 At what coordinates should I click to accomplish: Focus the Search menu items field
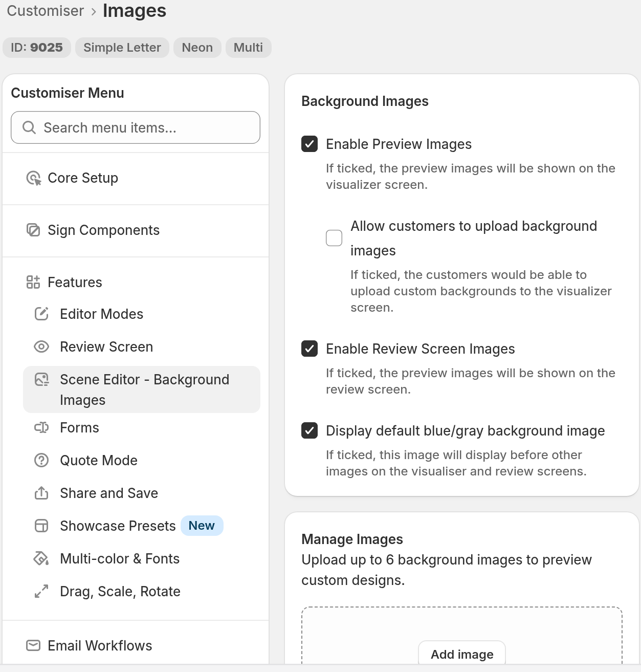(x=136, y=127)
